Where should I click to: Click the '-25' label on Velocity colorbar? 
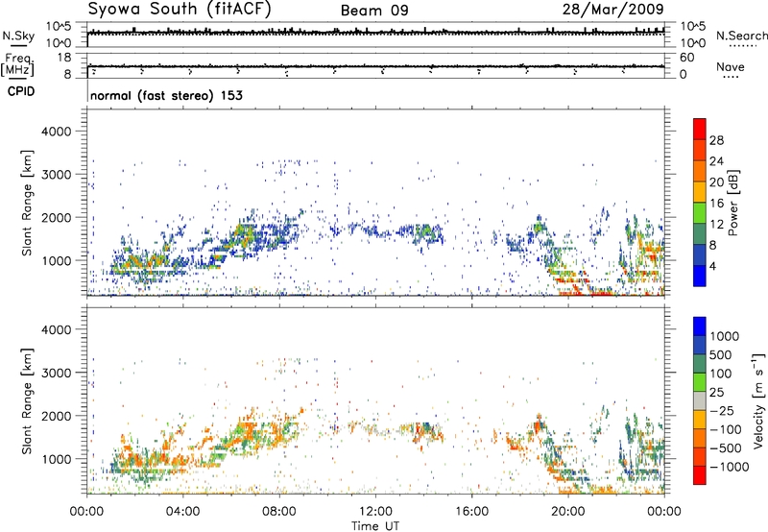(722, 411)
